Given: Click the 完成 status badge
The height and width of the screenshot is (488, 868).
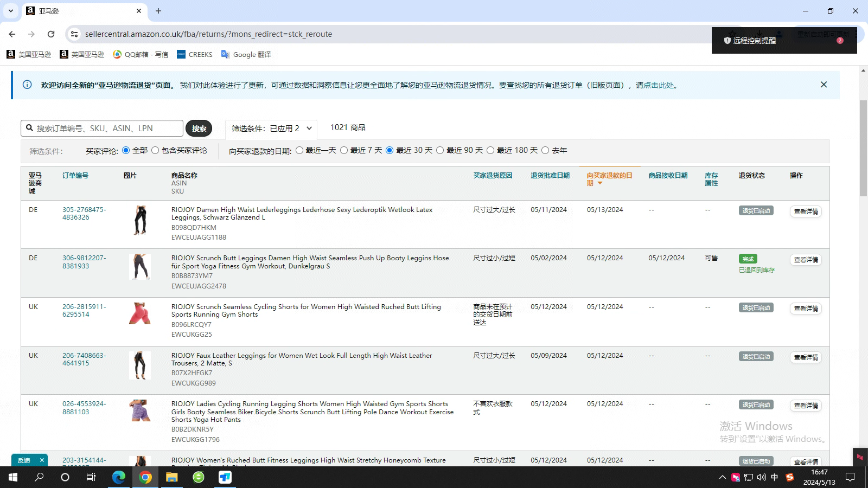Looking at the screenshot, I should tap(748, 259).
